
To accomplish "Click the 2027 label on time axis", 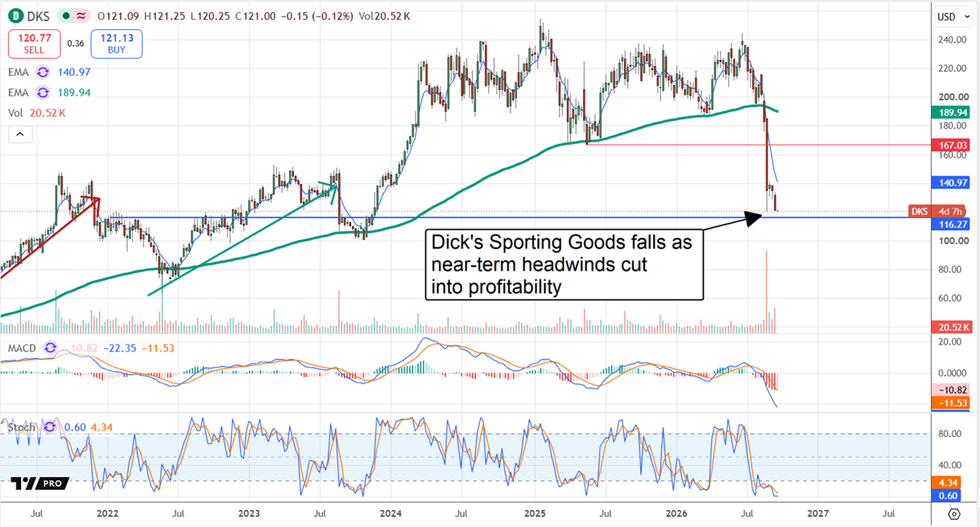I will click(x=817, y=513).
